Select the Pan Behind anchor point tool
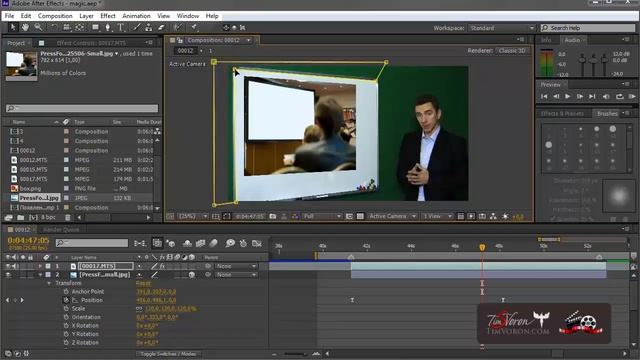 (80, 27)
